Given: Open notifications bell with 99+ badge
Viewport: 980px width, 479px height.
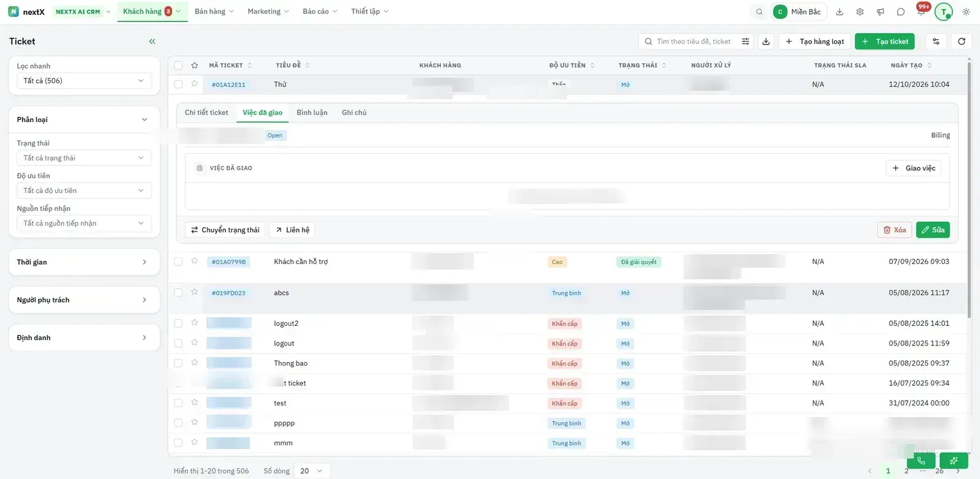Looking at the screenshot, I should tap(921, 10).
